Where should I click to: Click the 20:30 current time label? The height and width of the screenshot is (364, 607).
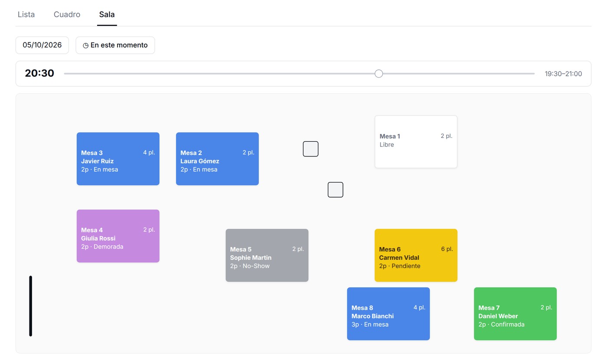click(39, 73)
